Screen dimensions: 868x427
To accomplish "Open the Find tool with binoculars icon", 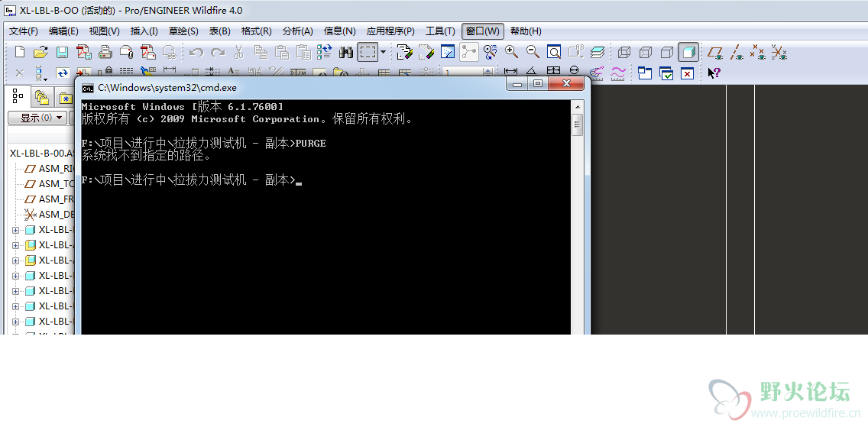I will point(347,53).
